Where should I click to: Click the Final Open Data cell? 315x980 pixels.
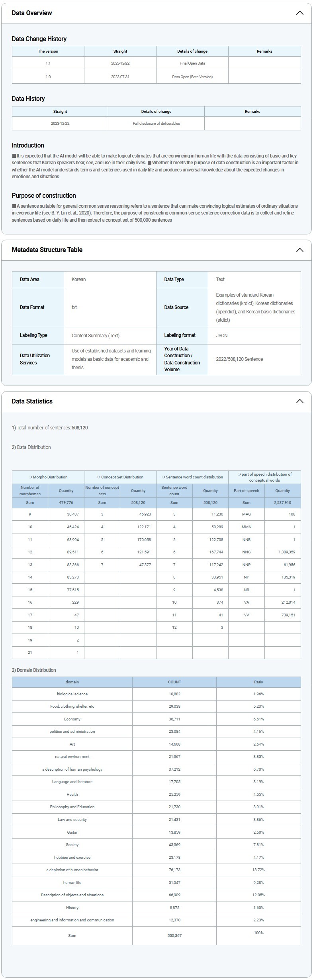pyautogui.click(x=192, y=63)
